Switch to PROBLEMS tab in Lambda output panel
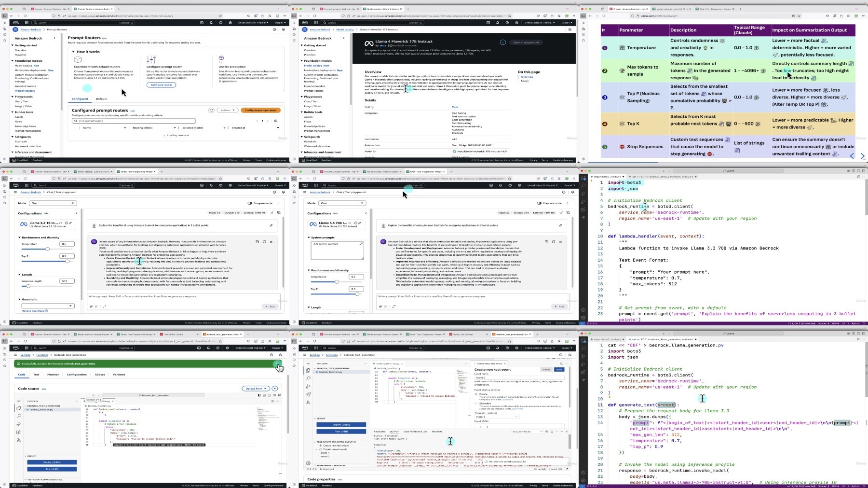 tap(380, 432)
